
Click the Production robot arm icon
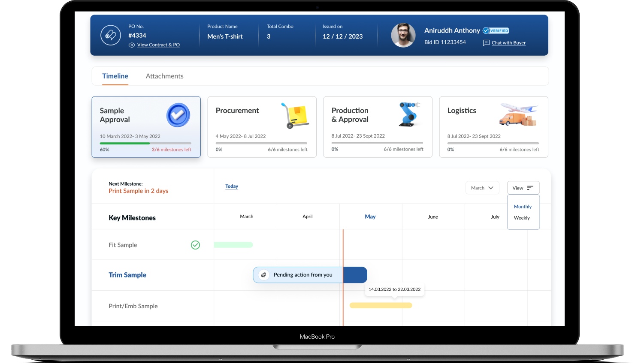click(408, 114)
